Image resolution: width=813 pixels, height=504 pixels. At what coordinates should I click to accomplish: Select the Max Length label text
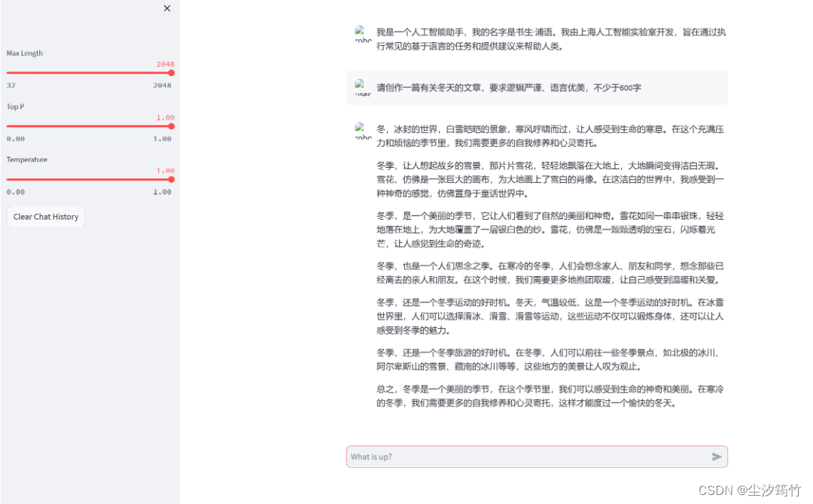point(25,53)
